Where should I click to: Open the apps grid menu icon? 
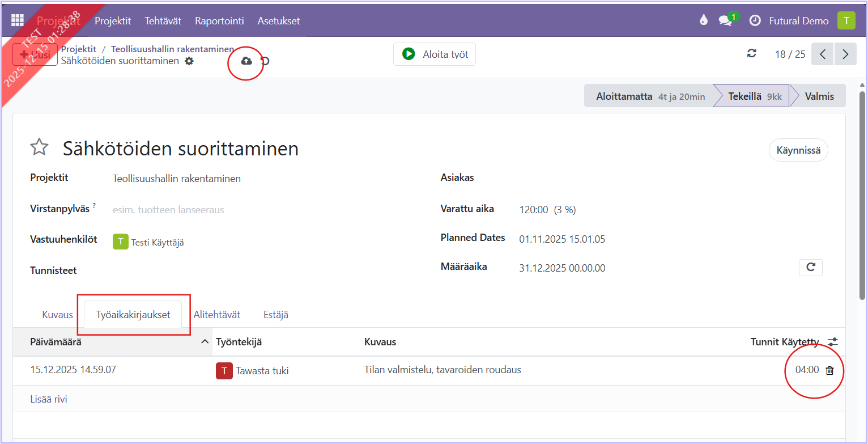pyautogui.click(x=18, y=20)
